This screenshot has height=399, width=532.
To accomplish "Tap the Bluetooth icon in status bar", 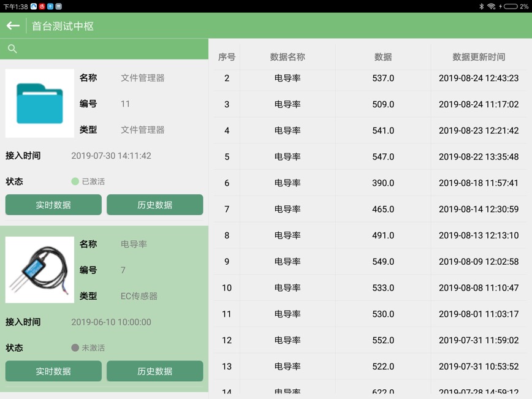I will click(482, 6).
